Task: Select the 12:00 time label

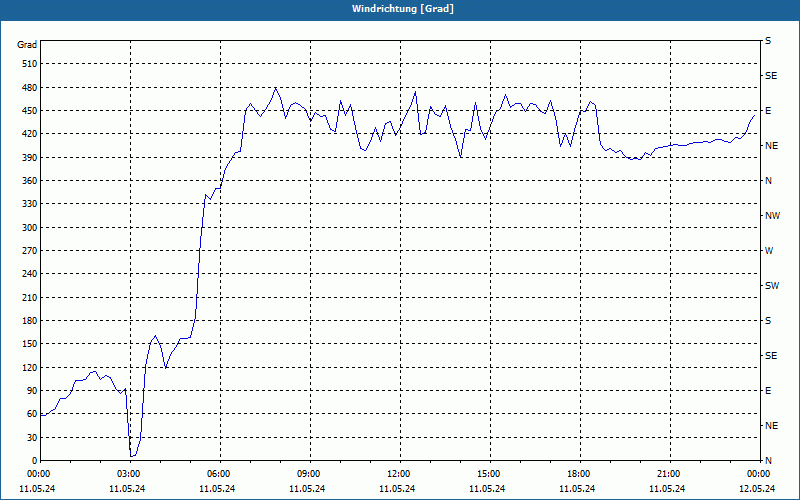Action: pos(397,474)
